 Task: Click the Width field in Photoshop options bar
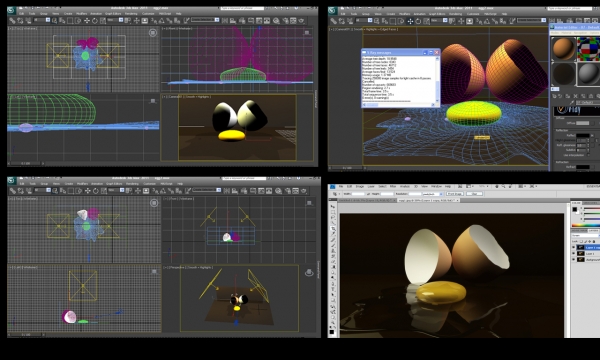pyautogui.click(x=358, y=194)
